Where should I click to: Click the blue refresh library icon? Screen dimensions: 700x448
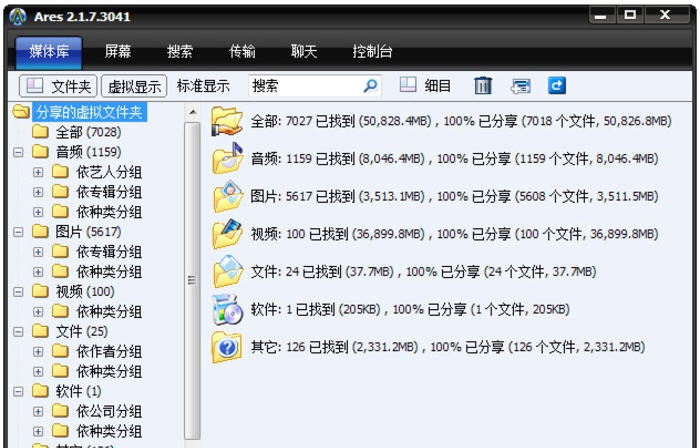[x=557, y=85]
